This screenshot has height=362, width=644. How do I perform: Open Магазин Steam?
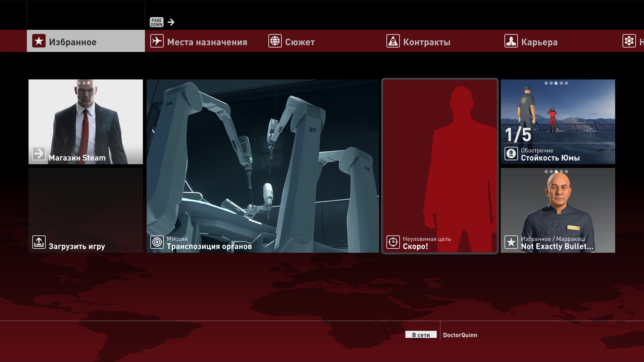click(x=86, y=122)
